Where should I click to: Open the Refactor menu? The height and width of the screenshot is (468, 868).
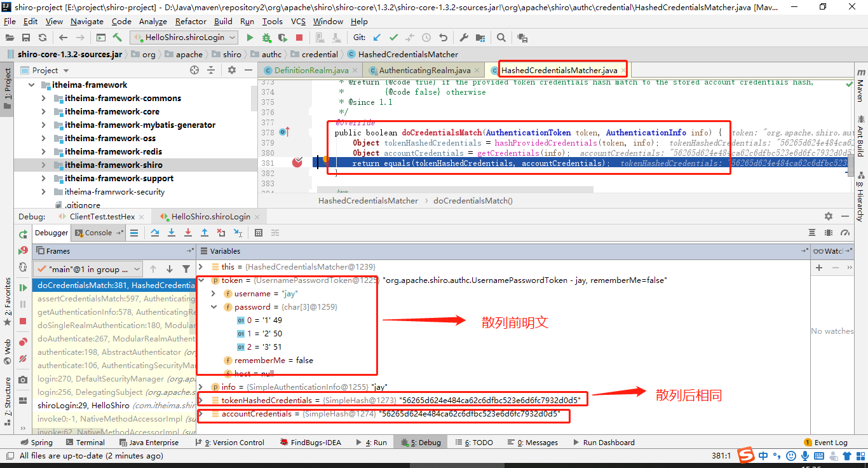[191, 21]
